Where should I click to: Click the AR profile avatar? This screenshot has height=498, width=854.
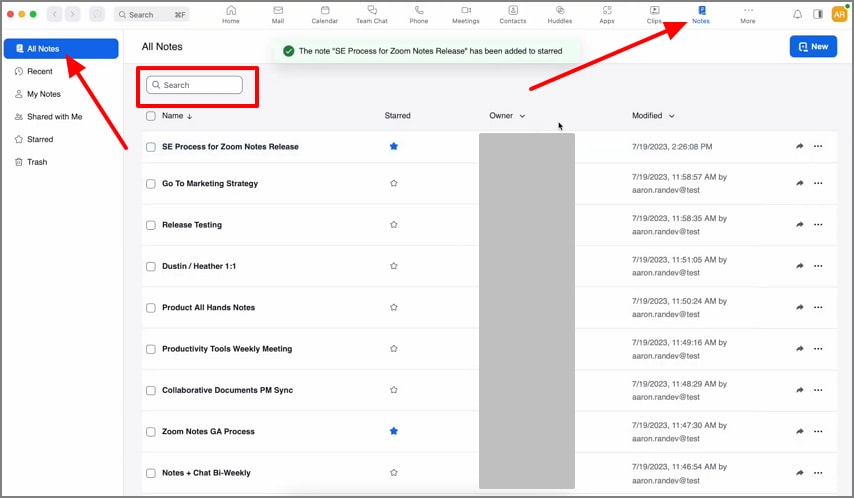(839, 14)
